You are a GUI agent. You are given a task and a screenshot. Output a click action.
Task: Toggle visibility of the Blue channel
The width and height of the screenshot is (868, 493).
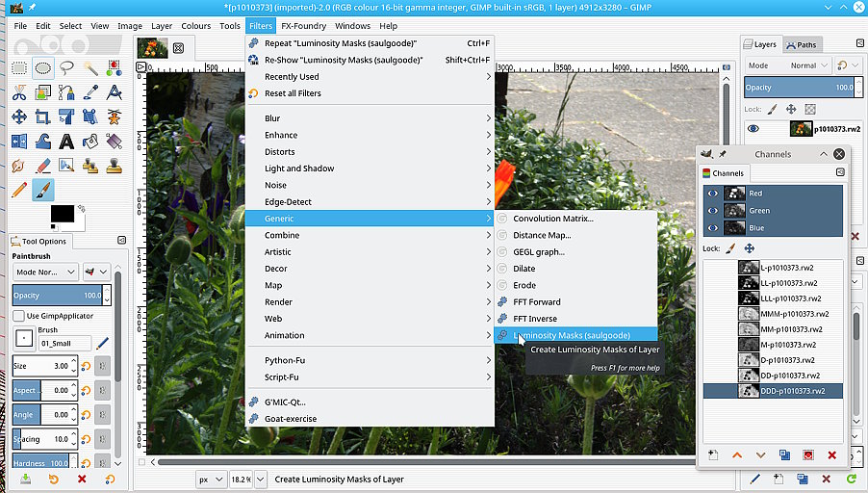tap(713, 227)
